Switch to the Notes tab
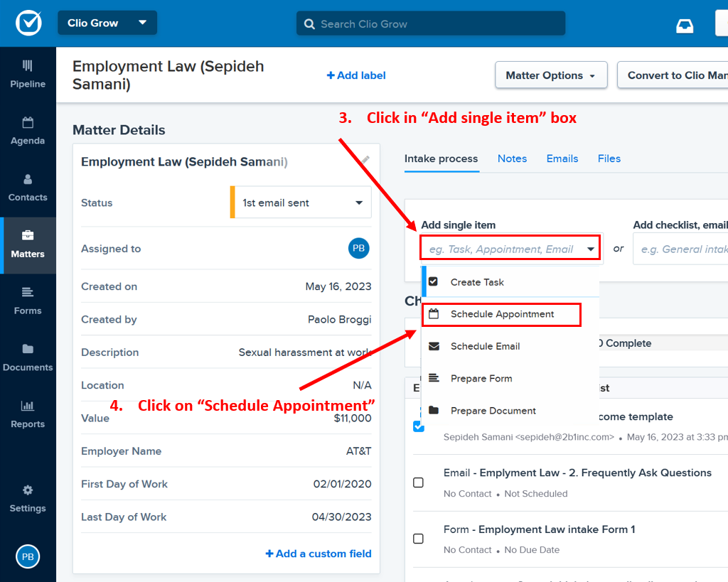728x582 pixels. click(512, 158)
